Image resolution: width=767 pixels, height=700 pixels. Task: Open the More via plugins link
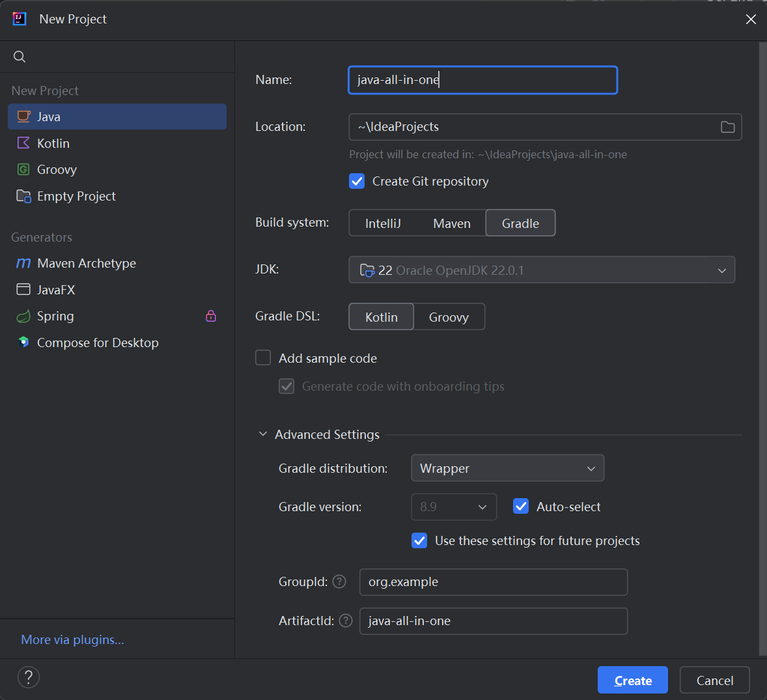coord(72,639)
